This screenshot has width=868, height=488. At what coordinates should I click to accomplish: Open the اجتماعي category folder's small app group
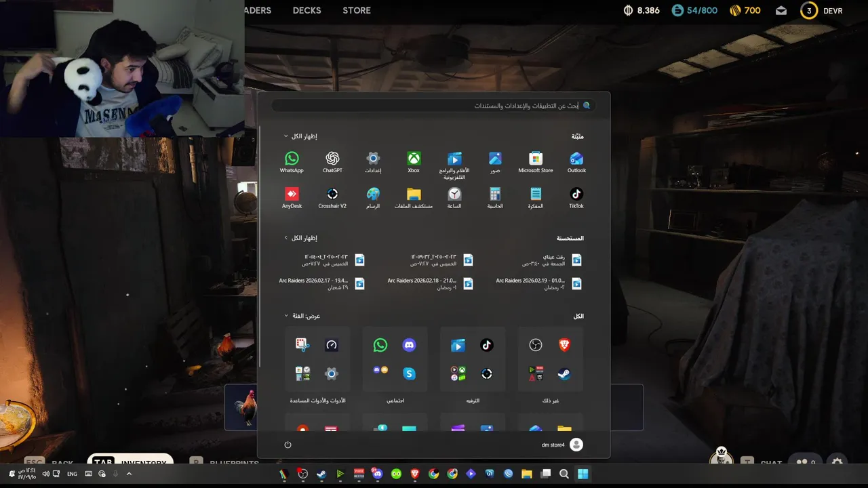pyautogui.click(x=380, y=370)
